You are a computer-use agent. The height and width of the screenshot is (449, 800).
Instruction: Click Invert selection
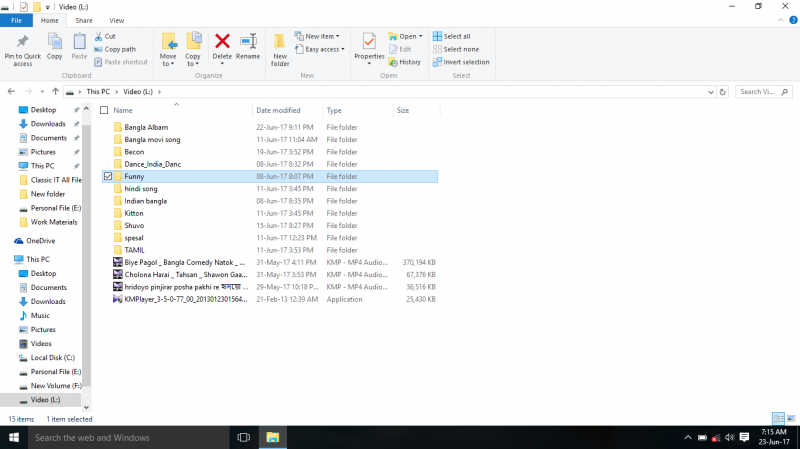[x=461, y=62]
